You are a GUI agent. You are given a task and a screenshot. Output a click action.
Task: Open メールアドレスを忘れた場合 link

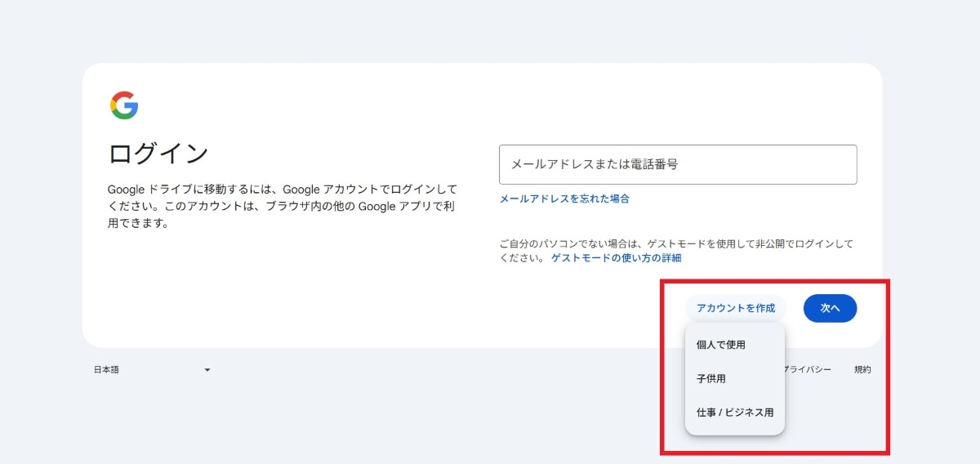[563, 199]
